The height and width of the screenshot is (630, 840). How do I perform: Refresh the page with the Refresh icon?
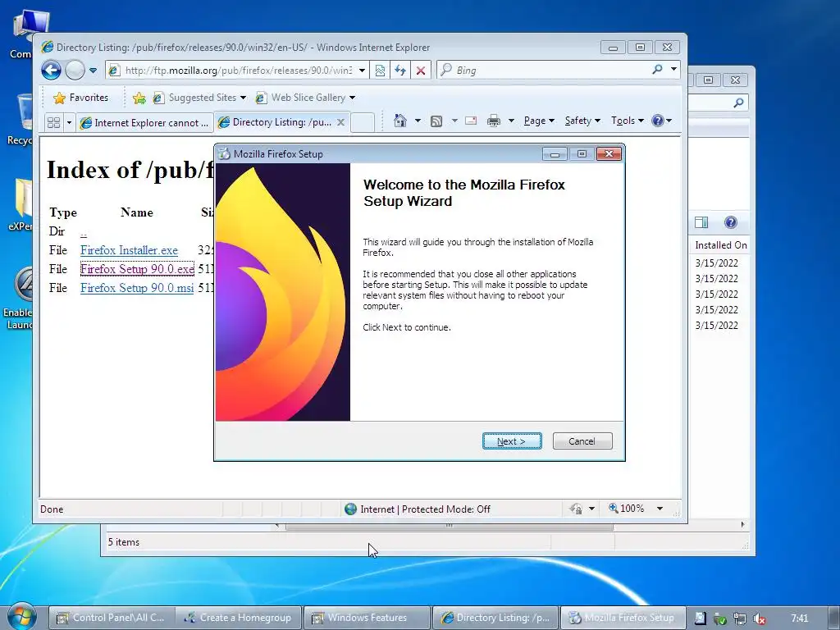coord(400,71)
